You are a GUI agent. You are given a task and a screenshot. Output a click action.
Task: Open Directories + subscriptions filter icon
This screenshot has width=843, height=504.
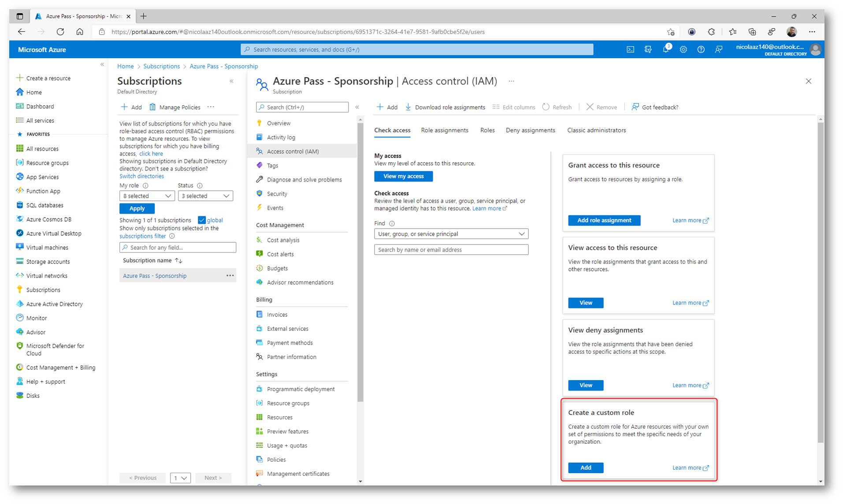point(648,49)
